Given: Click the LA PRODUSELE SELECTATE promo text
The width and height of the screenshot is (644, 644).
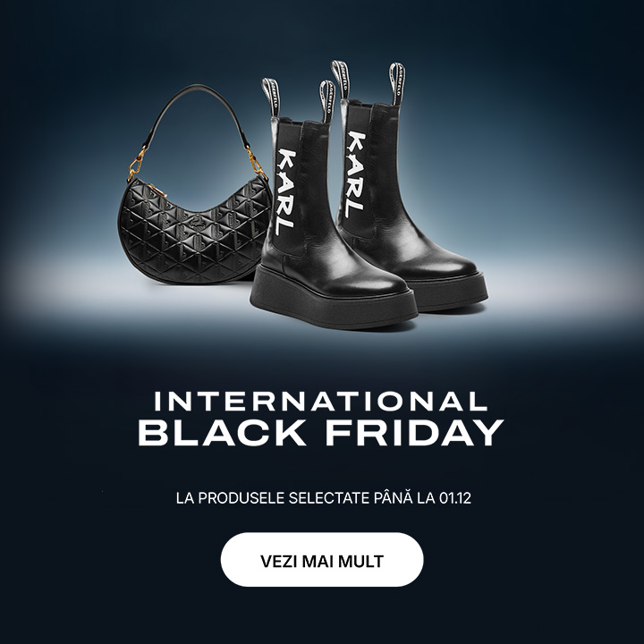Looking at the screenshot, I should tap(324, 498).
